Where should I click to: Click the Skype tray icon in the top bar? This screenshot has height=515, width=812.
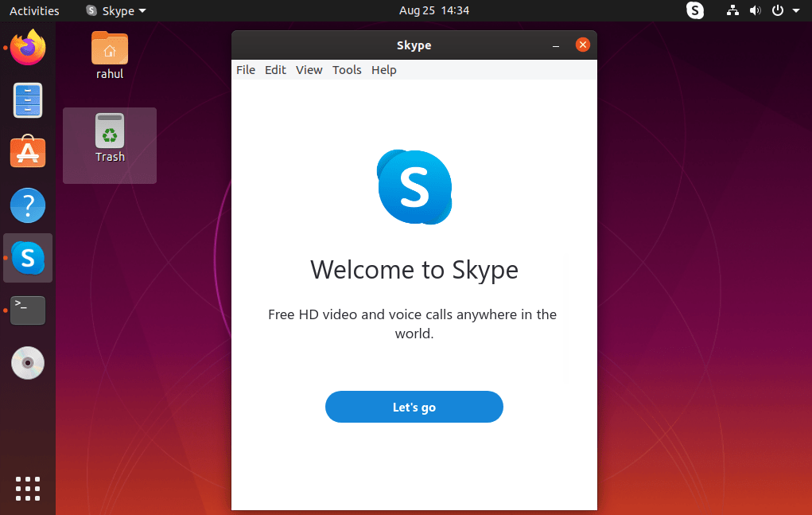[x=695, y=10]
